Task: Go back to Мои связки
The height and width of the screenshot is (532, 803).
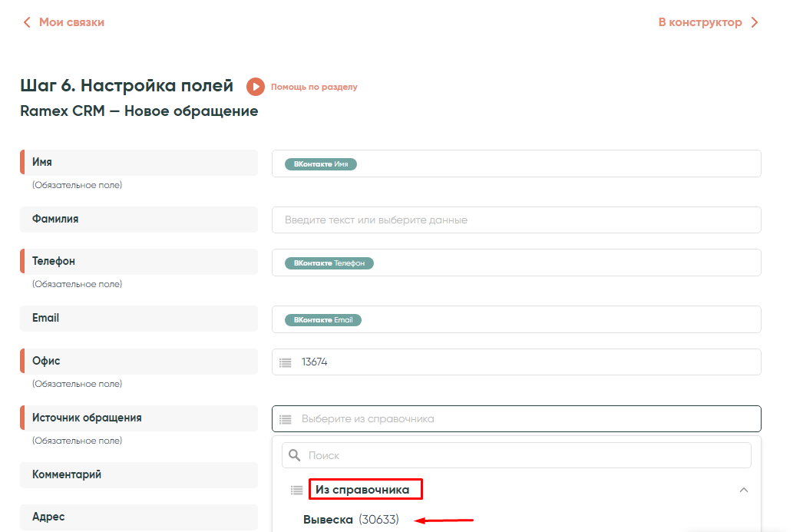Action: pyautogui.click(x=71, y=22)
